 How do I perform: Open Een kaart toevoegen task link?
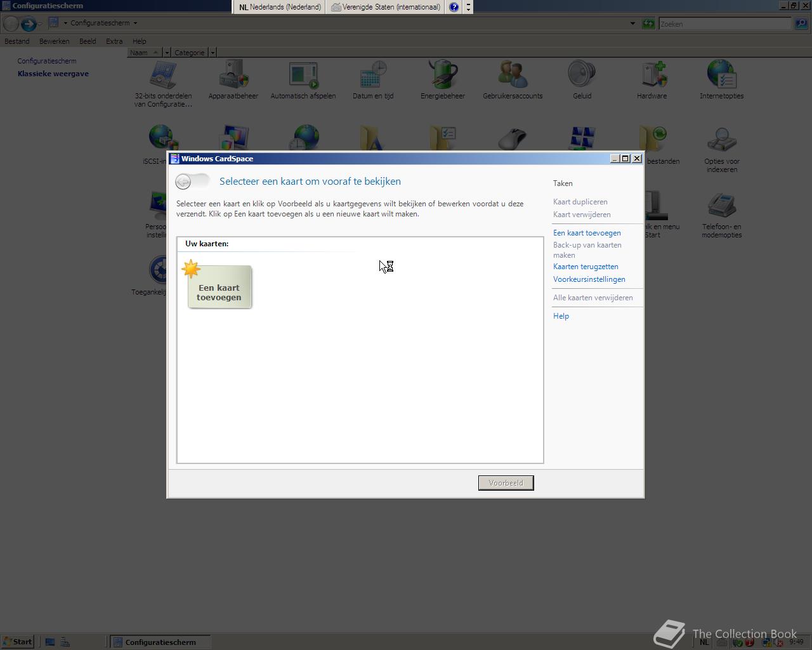(587, 233)
